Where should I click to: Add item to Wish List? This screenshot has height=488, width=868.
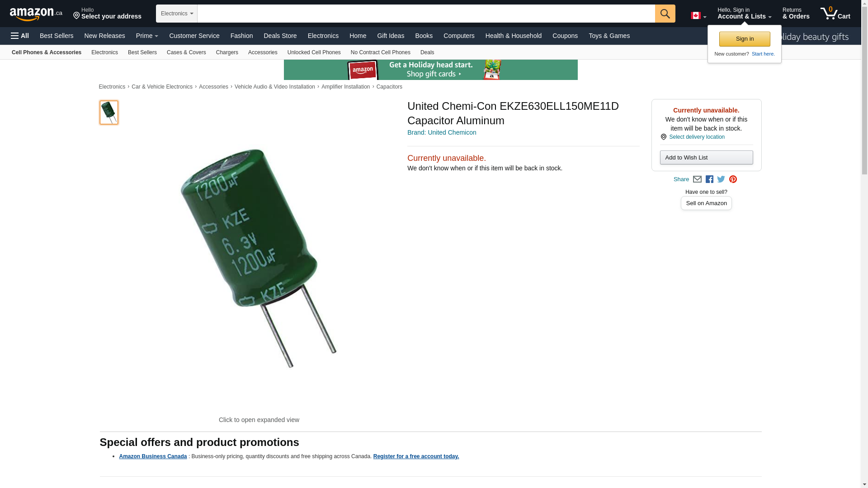click(x=706, y=158)
